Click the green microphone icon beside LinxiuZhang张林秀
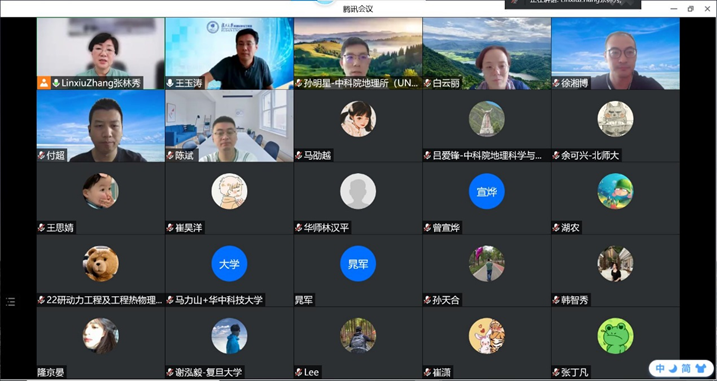 tap(56, 83)
